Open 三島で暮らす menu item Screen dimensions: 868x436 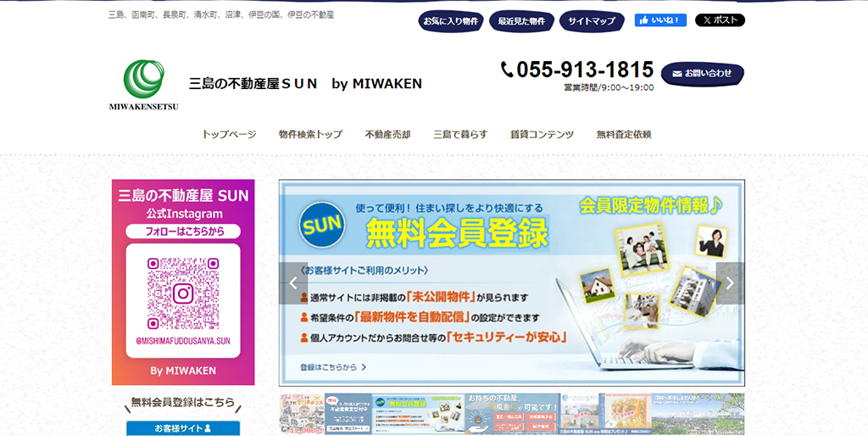click(x=460, y=134)
